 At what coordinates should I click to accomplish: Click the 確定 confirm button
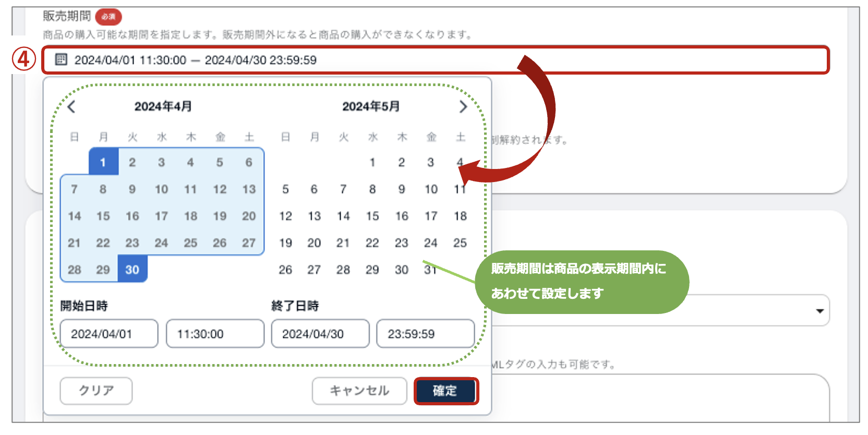(x=445, y=391)
